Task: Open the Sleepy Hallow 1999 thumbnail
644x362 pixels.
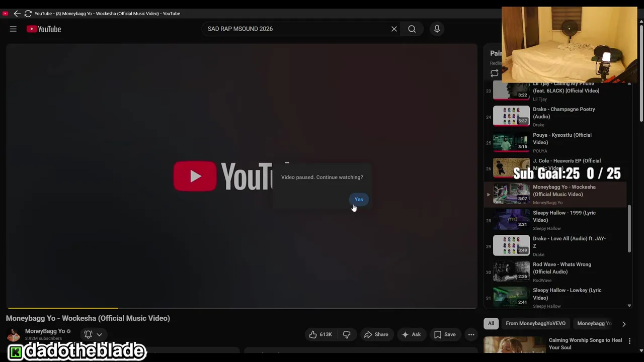Action: 511,220
